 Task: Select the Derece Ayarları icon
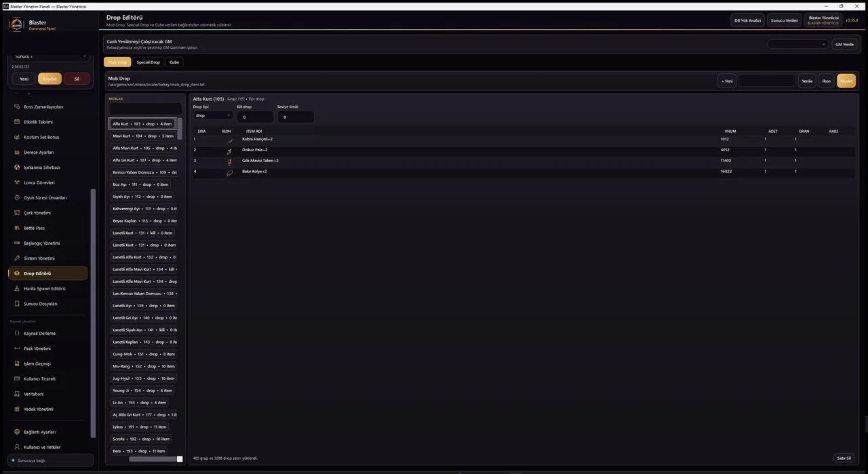pos(17,153)
